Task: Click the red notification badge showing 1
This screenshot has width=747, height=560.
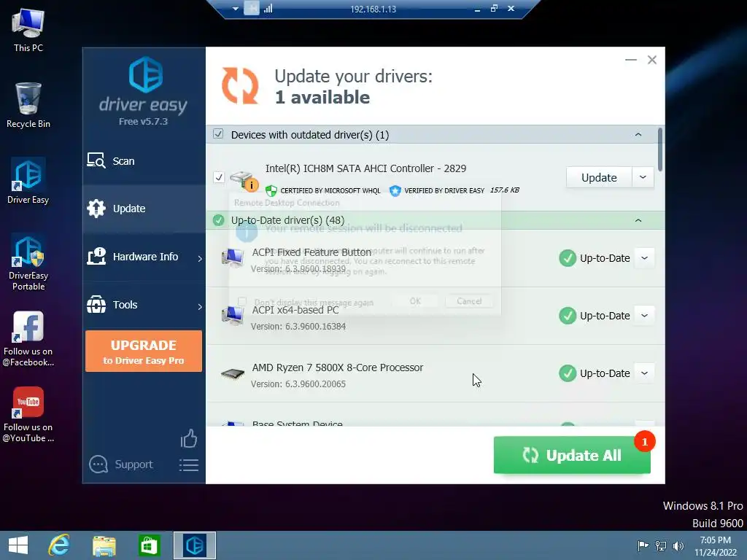Action: pos(645,442)
